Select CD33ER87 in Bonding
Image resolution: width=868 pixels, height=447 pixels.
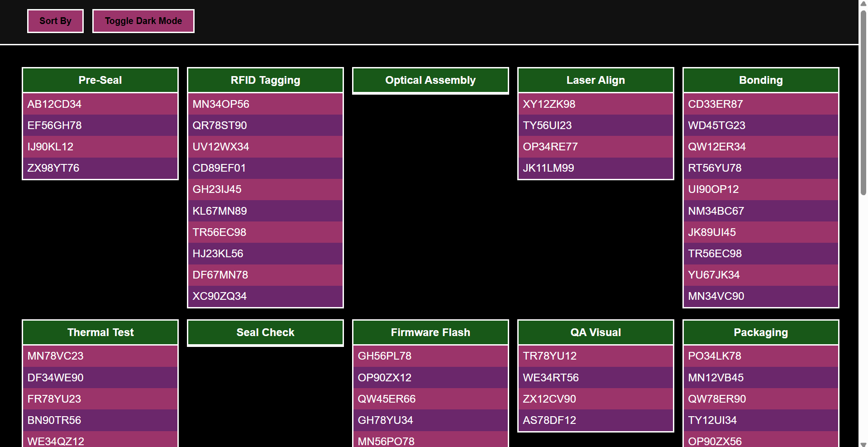click(x=761, y=104)
